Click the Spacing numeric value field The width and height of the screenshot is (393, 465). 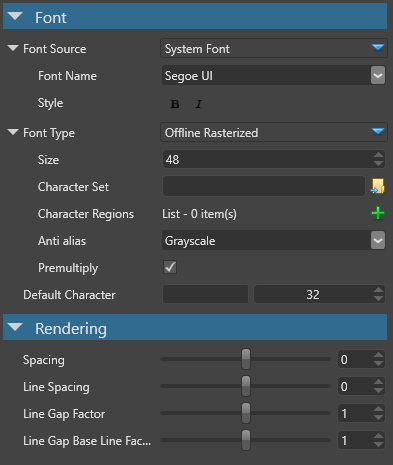click(x=355, y=359)
